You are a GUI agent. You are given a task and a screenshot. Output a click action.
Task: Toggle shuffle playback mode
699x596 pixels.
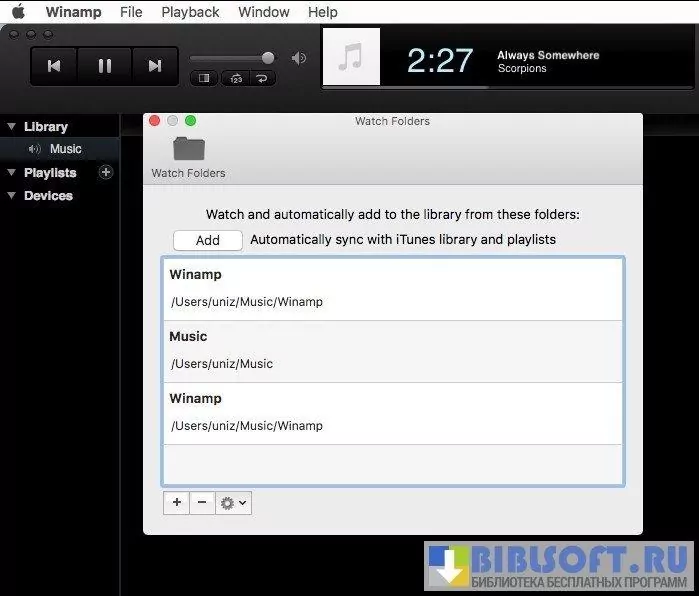[x=234, y=78]
